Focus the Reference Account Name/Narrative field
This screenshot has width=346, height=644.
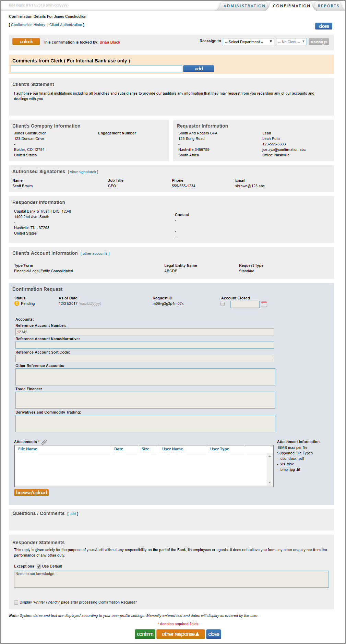[x=145, y=345]
